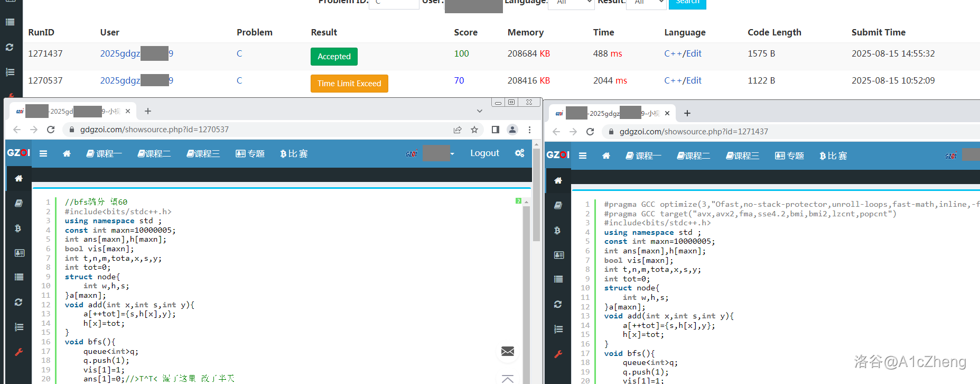Click the mail envelope icon in left window

point(507,351)
